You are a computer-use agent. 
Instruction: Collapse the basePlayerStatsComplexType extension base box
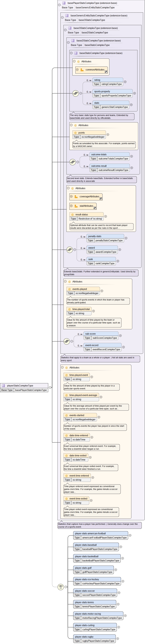pyautogui.click(x=59, y=5)
